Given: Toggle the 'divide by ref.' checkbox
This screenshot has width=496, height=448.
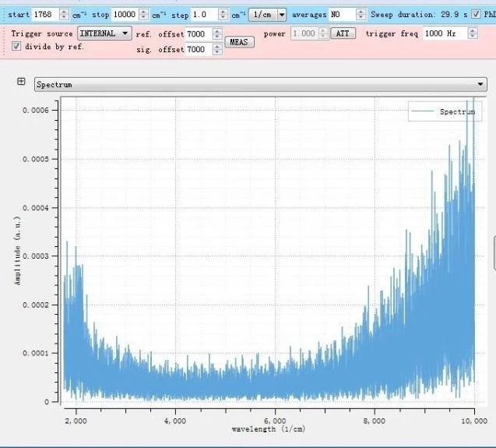Looking at the screenshot, I should 17,47.
